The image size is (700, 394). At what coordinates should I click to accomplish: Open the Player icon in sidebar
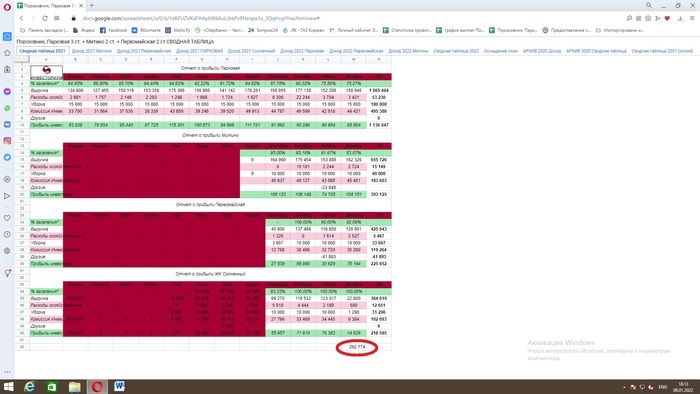(7, 179)
